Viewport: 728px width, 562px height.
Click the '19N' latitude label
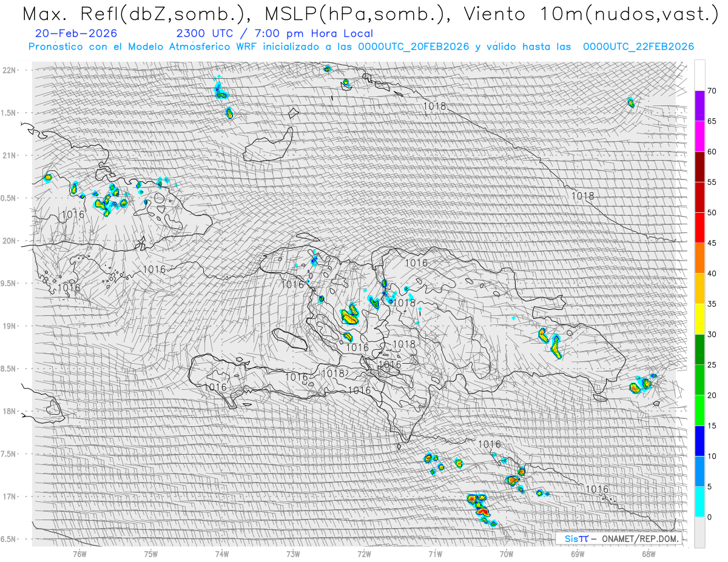(x=10, y=326)
